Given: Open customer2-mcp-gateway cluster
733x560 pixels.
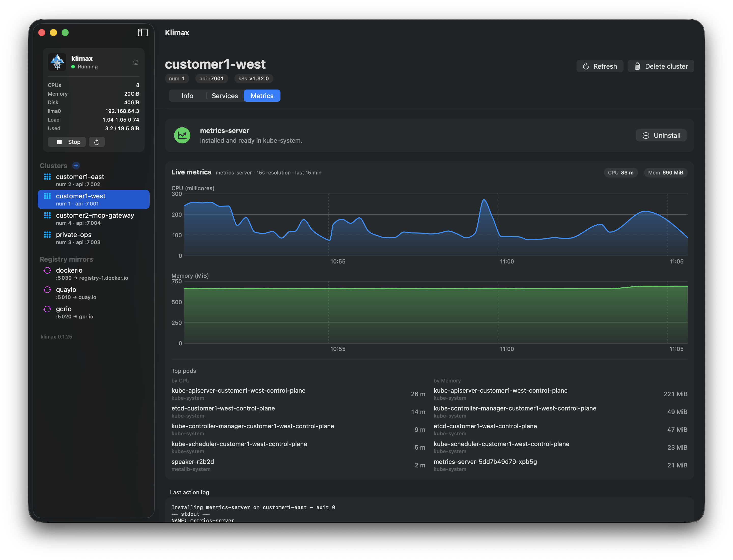Looking at the screenshot, I should (94, 219).
